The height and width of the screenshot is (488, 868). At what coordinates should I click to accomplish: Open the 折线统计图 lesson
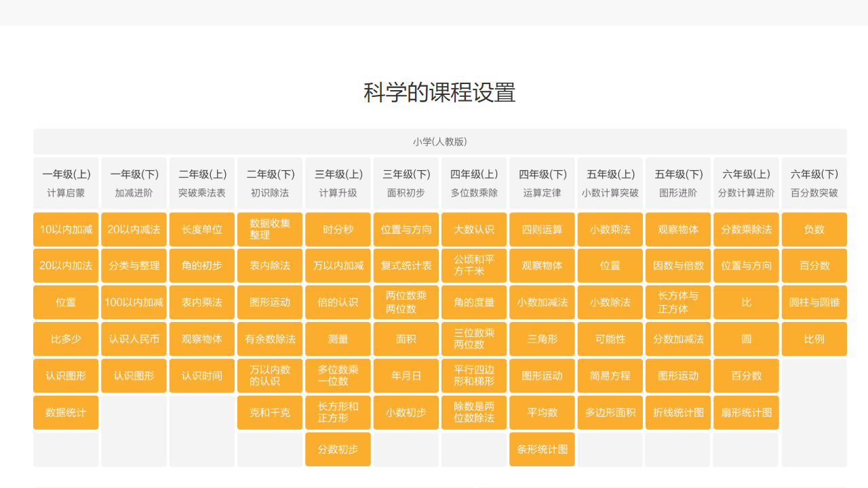click(678, 412)
